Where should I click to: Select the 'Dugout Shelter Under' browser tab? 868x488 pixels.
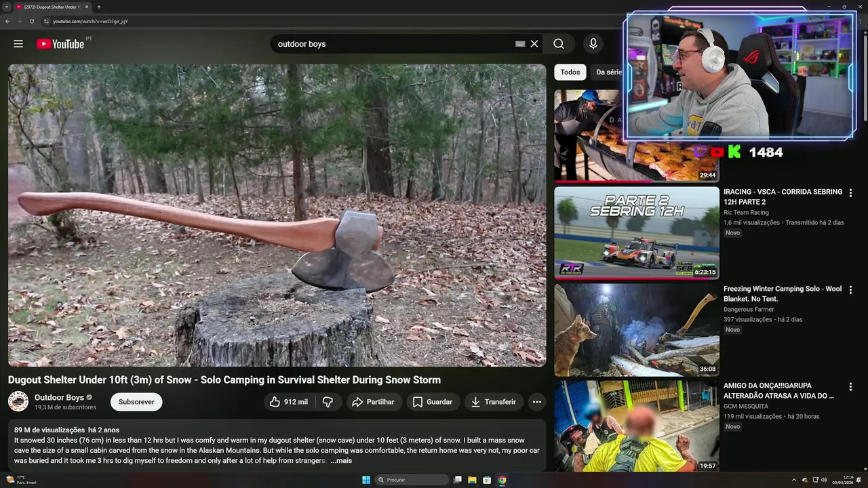pyautogui.click(x=52, y=7)
